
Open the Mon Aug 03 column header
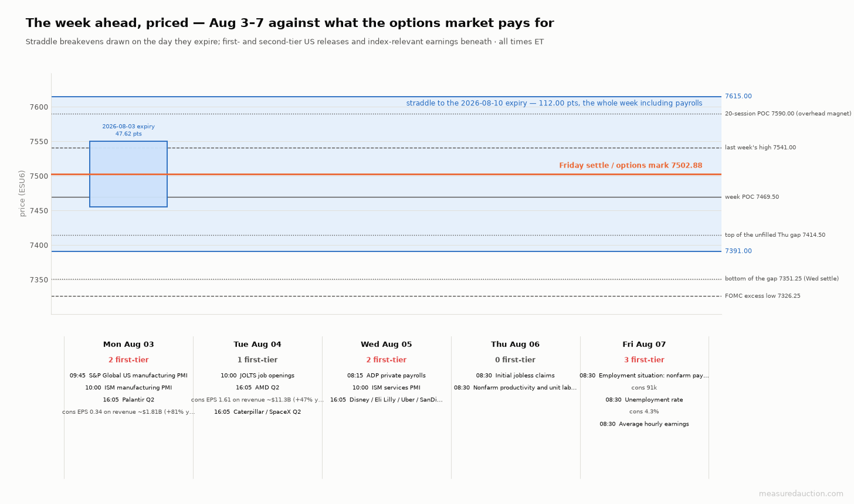coord(128,345)
